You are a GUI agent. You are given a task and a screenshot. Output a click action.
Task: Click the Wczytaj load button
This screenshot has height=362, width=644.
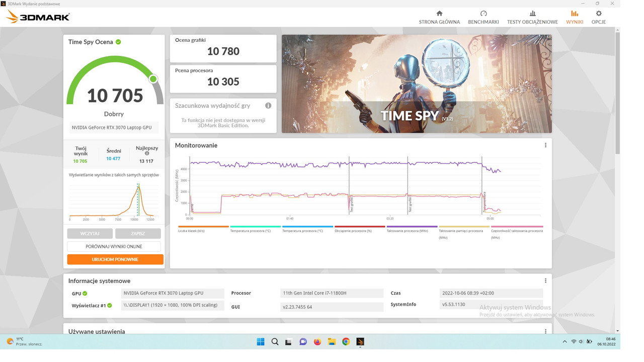90,234
